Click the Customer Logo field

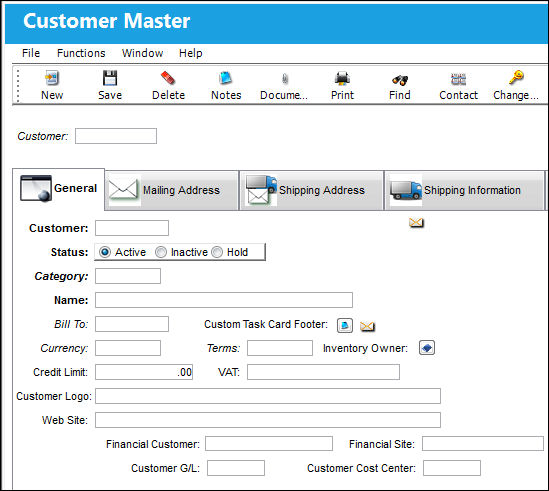click(x=268, y=396)
